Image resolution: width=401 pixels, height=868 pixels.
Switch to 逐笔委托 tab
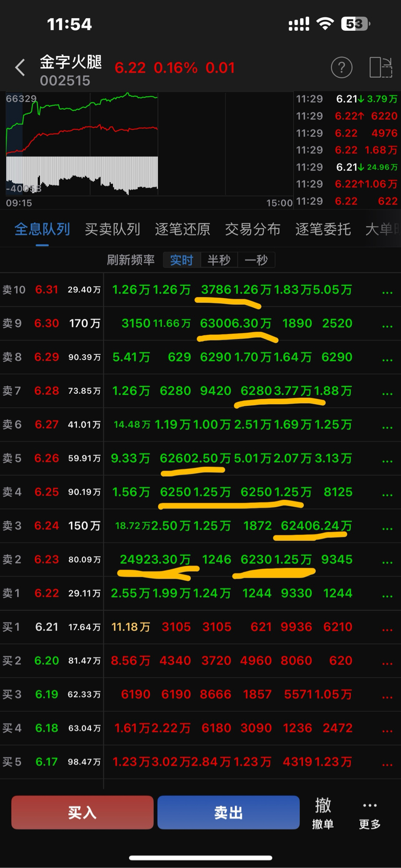[x=323, y=229]
